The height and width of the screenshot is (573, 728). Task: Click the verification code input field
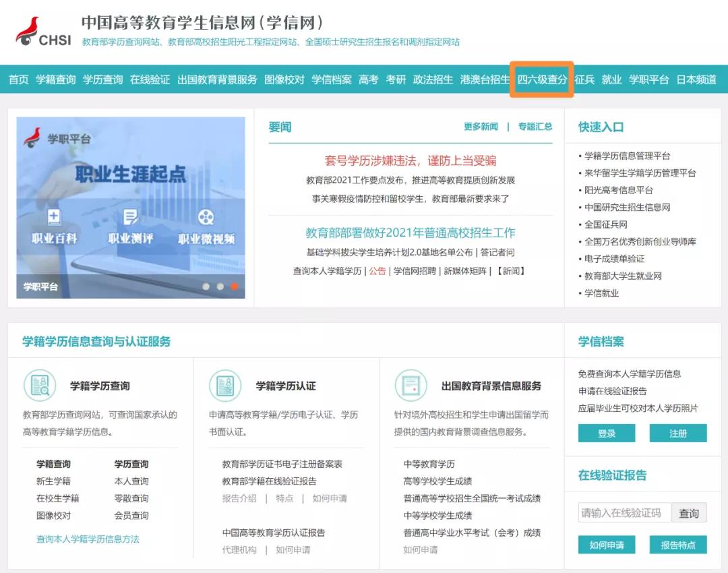tap(624, 513)
